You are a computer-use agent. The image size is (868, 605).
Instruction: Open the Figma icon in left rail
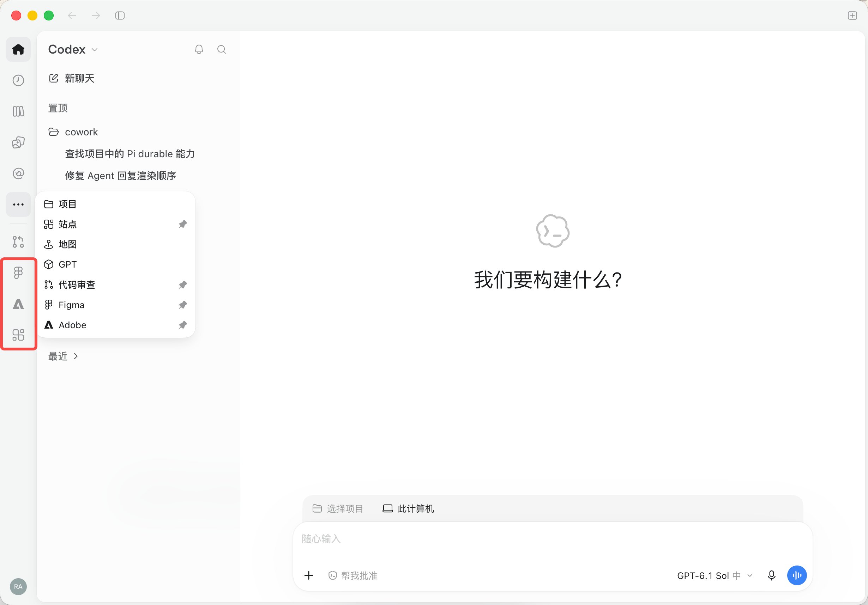[x=18, y=273]
